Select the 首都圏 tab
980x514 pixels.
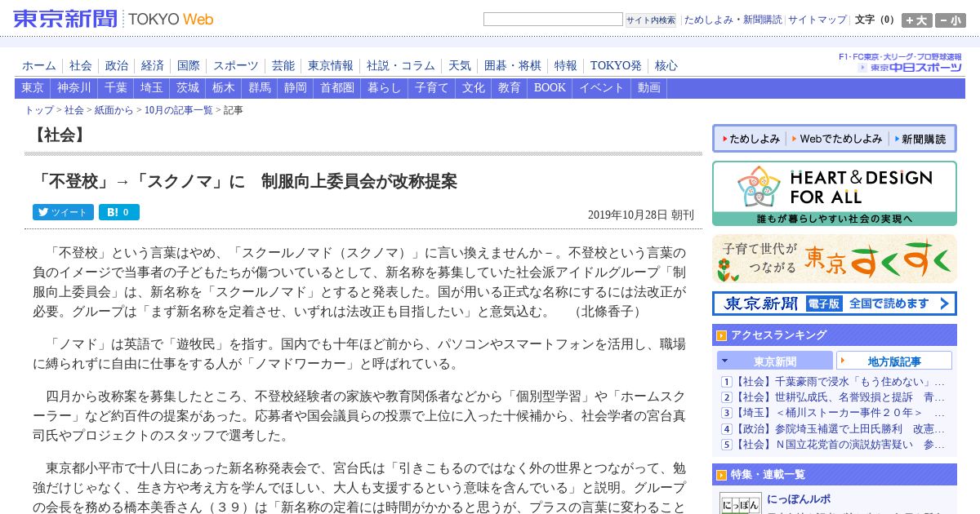(x=337, y=88)
